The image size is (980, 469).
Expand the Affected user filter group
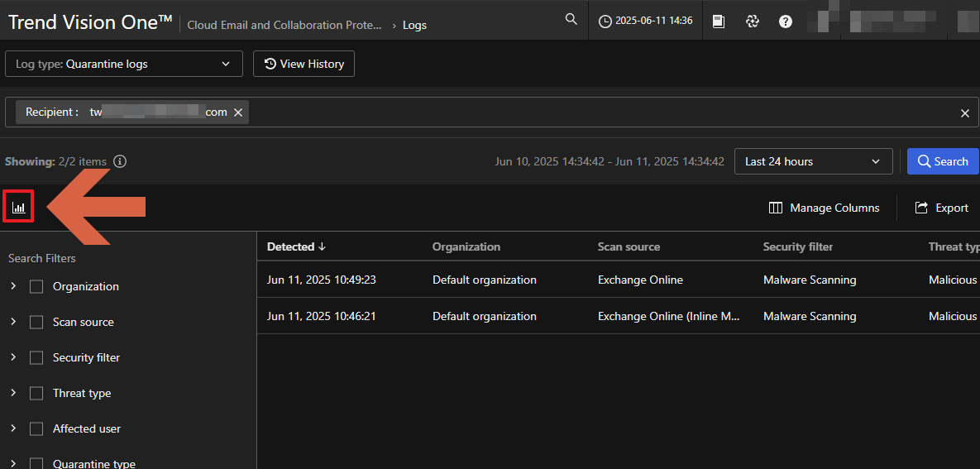point(13,428)
